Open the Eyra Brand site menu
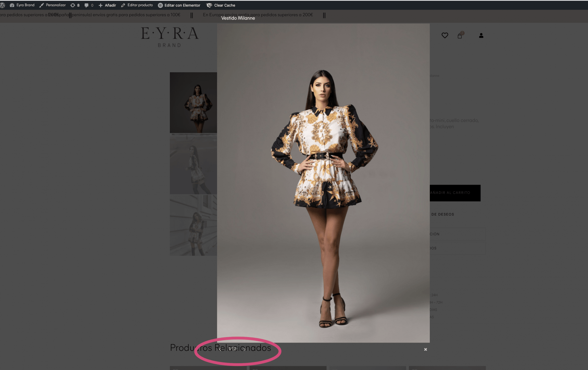 point(22,5)
